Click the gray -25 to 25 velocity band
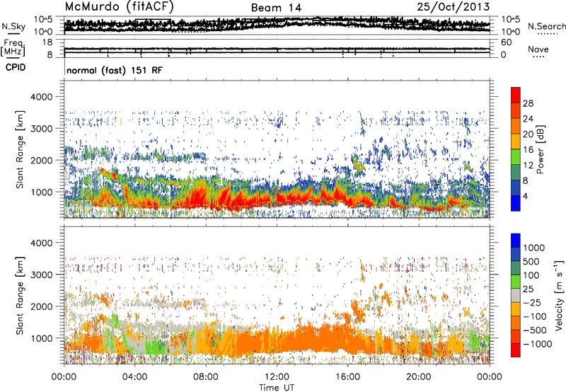 [516, 296]
